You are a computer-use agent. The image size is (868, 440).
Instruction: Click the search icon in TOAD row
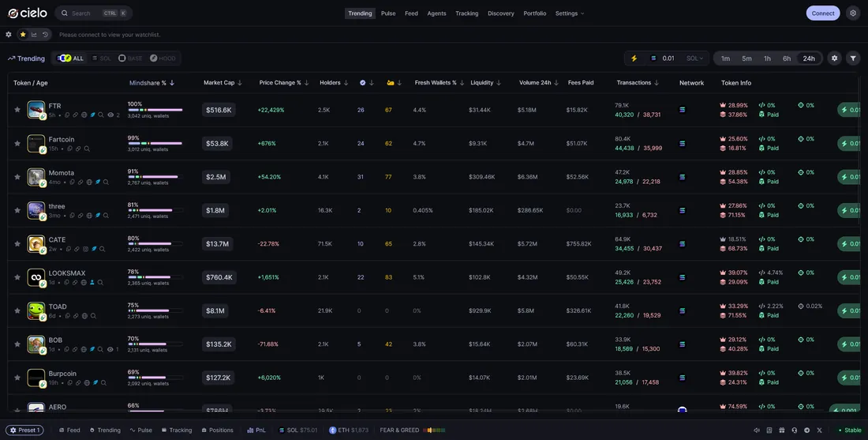pyautogui.click(x=93, y=316)
